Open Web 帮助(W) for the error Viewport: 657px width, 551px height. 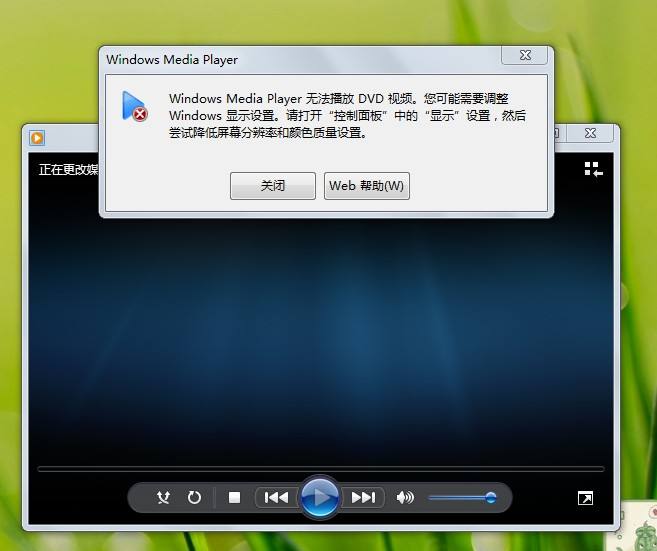tap(367, 186)
